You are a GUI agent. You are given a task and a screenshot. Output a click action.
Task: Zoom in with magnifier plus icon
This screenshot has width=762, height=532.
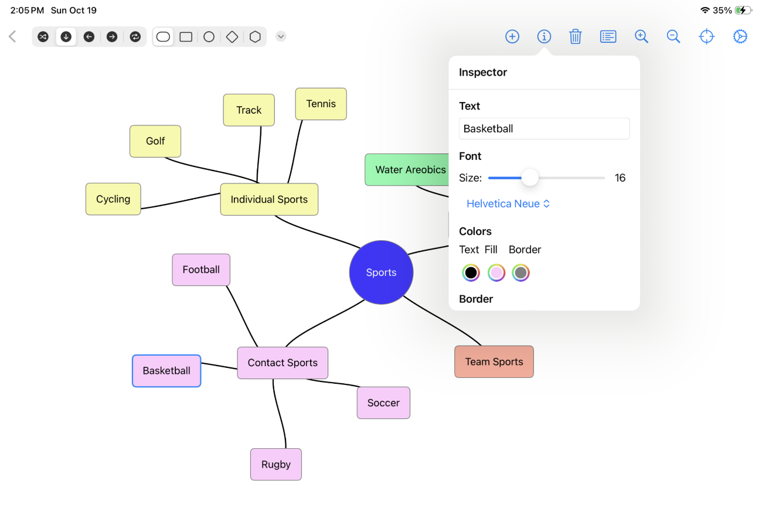click(x=641, y=36)
